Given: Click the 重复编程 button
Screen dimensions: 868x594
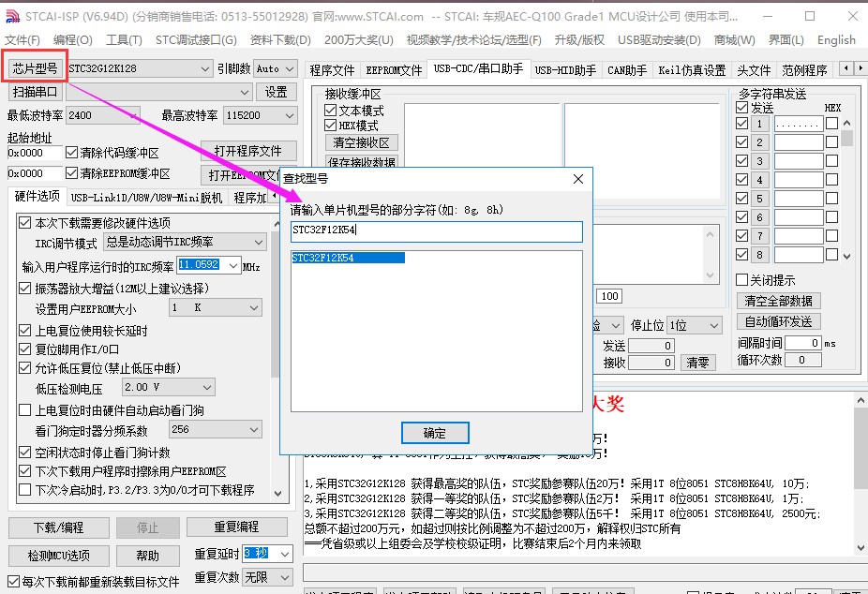Looking at the screenshot, I should pyautogui.click(x=236, y=527).
